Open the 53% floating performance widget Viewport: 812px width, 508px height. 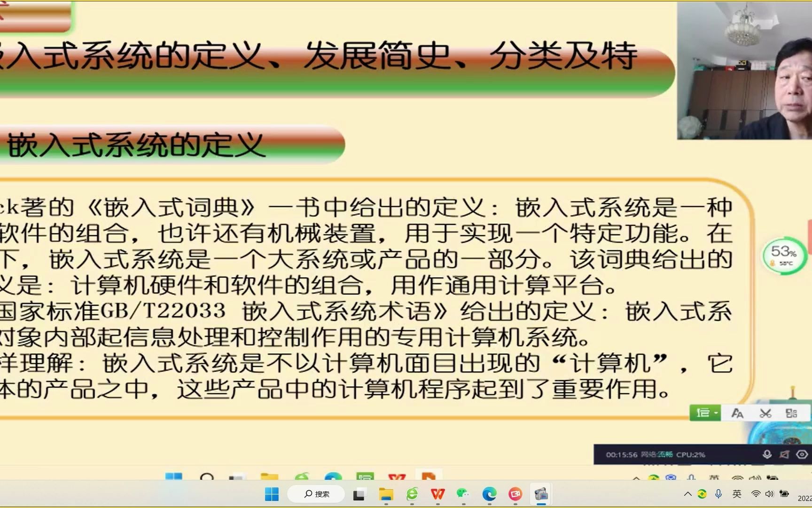(784, 256)
